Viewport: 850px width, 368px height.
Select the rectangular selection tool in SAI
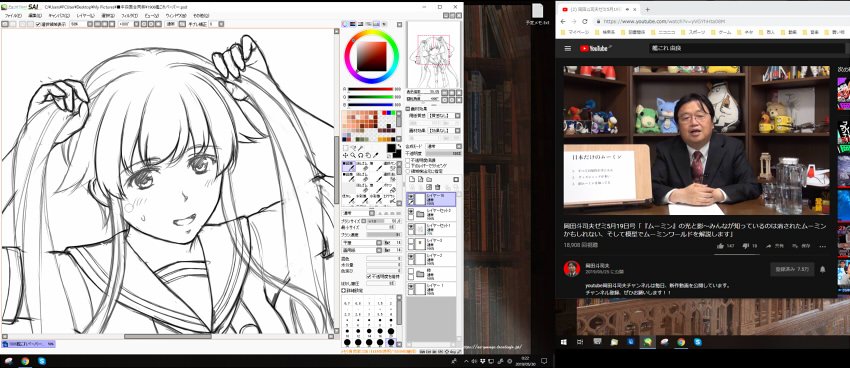(x=345, y=147)
